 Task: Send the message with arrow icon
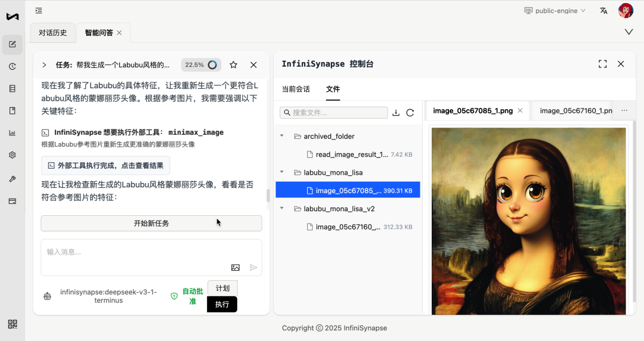[253, 268]
